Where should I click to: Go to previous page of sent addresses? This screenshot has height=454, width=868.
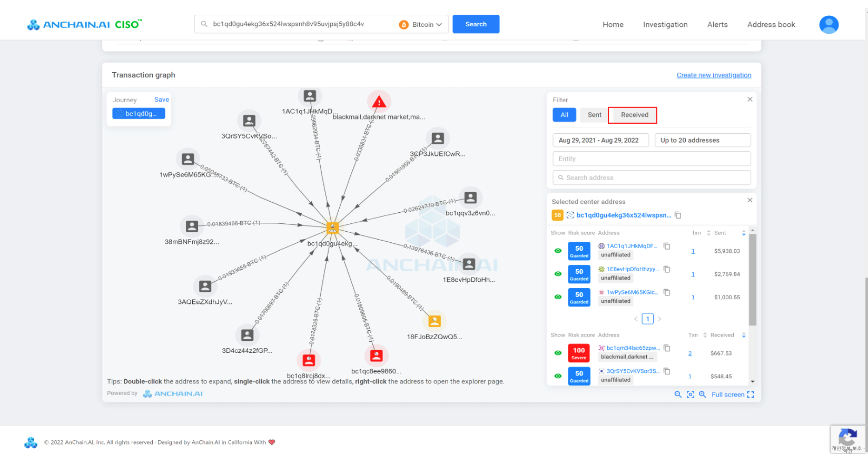pos(636,319)
